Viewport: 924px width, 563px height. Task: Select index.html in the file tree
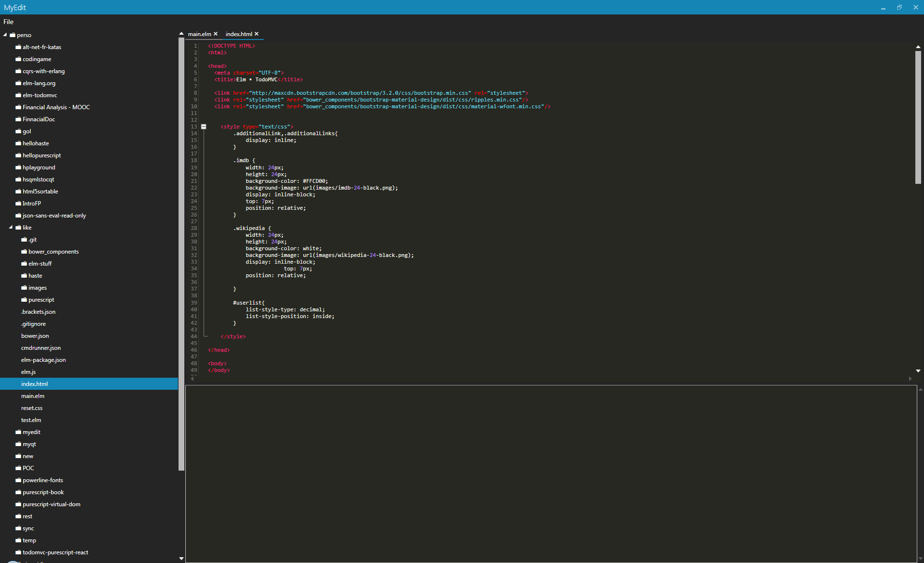click(89, 384)
